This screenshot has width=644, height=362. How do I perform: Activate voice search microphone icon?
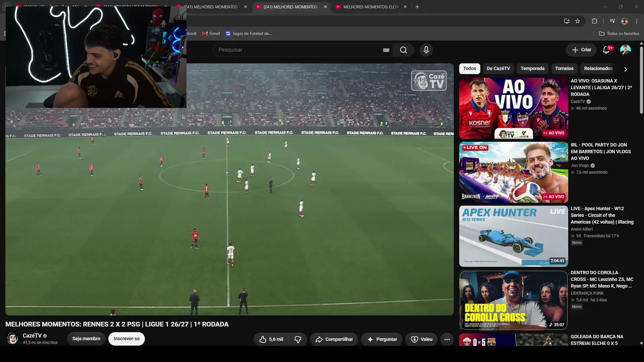pos(426,50)
